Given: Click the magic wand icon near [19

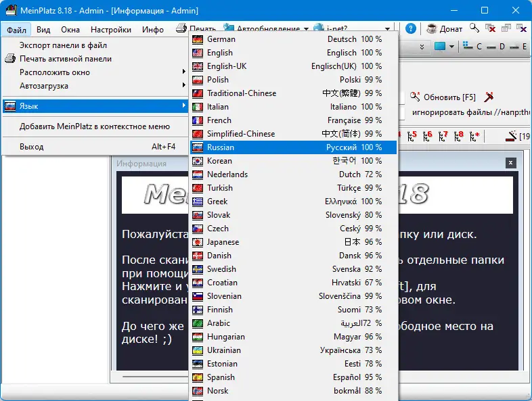Looking at the screenshot, I should (x=511, y=136).
